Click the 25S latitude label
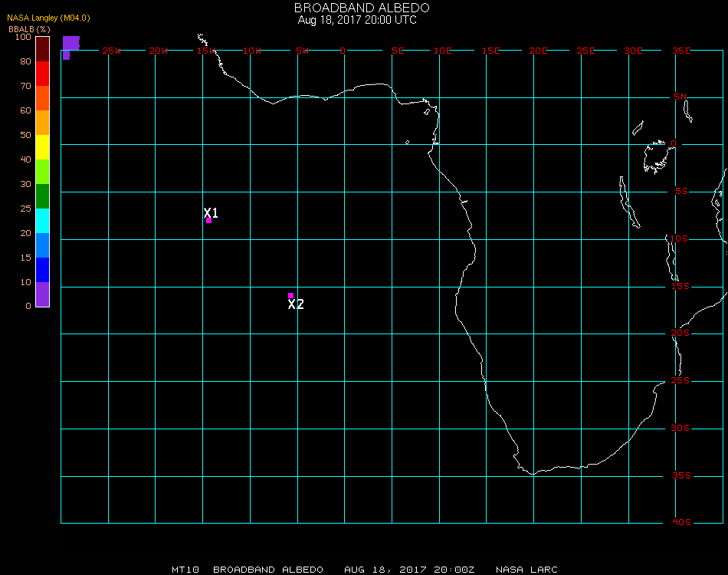This screenshot has height=575, width=728. click(x=680, y=380)
